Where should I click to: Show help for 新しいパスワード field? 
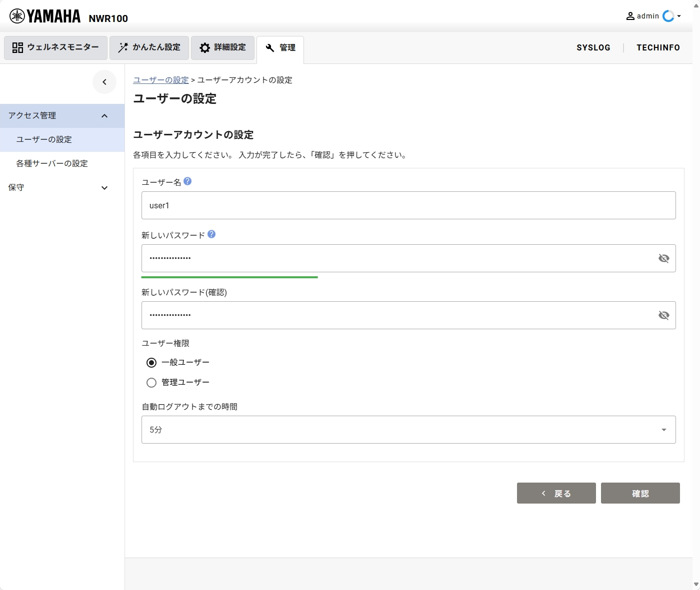211,234
